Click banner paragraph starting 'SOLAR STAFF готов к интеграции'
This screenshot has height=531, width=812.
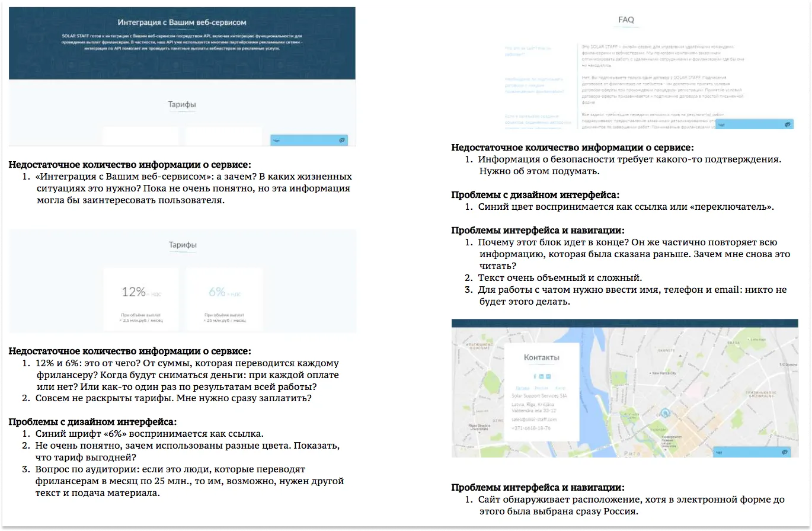point(182,42)
